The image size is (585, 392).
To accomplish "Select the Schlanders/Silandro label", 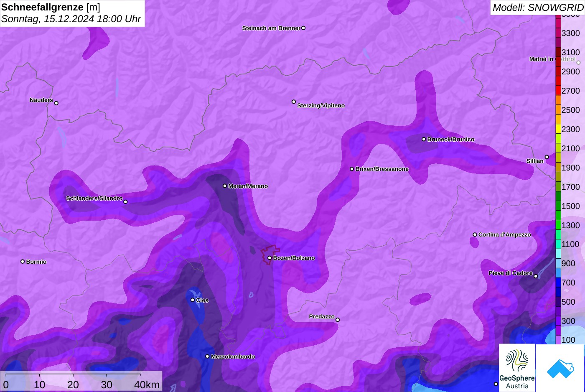I will coord(94,198).
